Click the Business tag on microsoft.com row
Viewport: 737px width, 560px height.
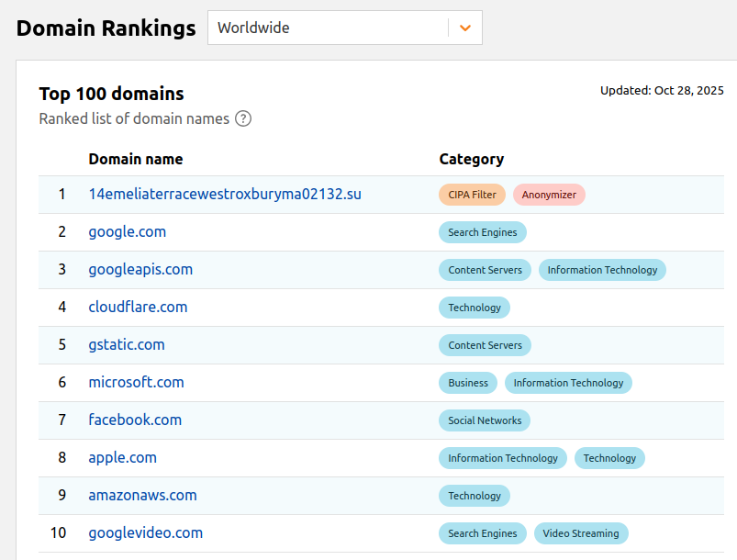[x=467, y=383]
